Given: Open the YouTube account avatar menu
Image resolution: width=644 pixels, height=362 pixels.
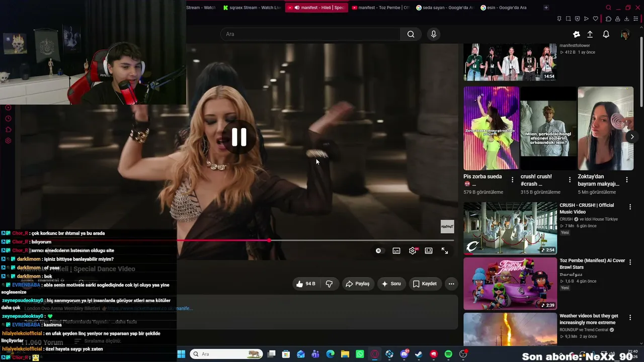Looking at the screenshot, I should pos(625,34).
